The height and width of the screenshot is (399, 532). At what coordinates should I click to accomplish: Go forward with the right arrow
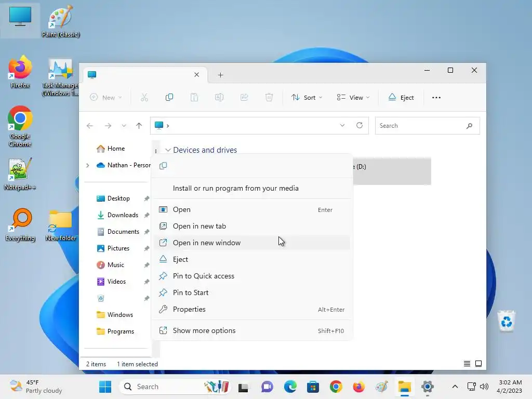click(x=108, y=126)
